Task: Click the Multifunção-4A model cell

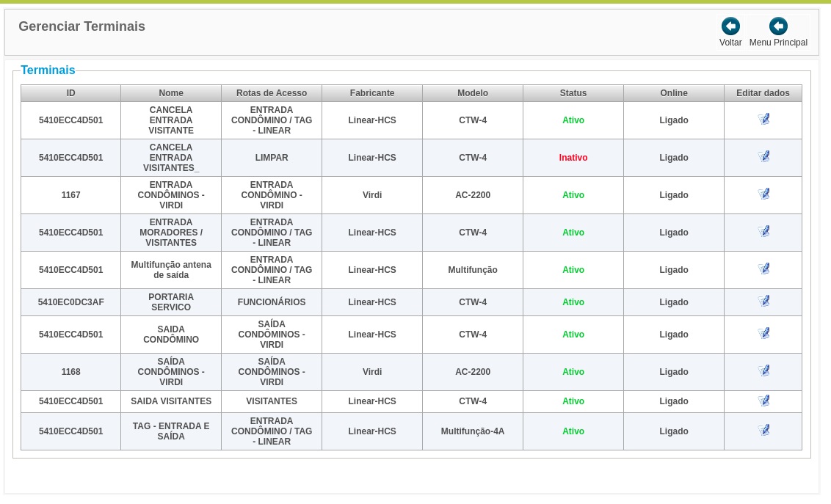Action: tap(472, 431)
